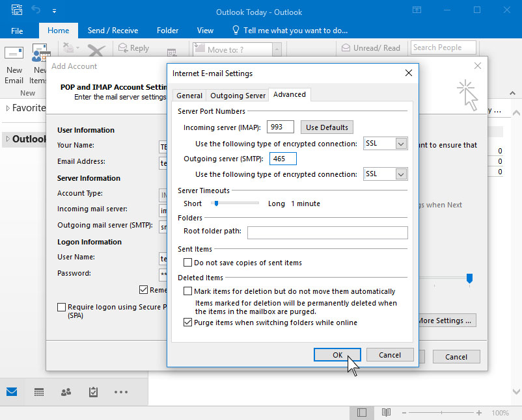The image size is (522, 420).
Task: Open the Home ribbon tab
Action: coord(59,31)
